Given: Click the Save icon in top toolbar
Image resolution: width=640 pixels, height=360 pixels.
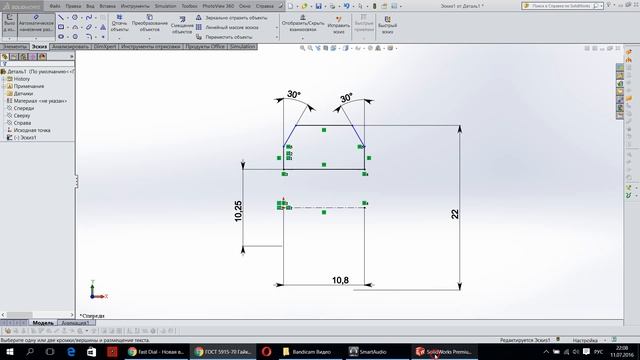Looking at the screenshot, I should (x=318, y=6).
